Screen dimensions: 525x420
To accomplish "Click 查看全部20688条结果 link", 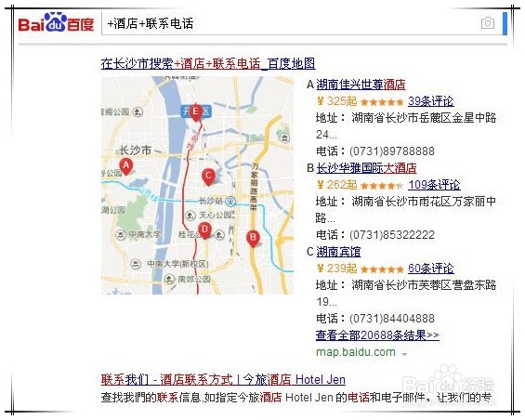I will coord(377,335).
